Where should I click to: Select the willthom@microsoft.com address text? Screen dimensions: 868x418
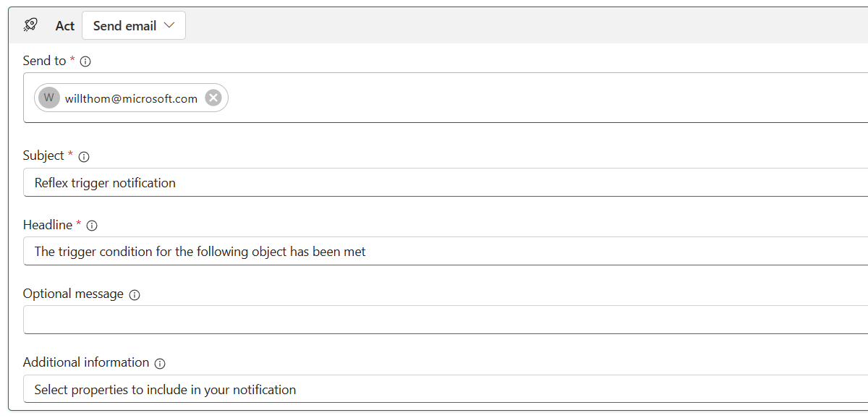[131, 98]
